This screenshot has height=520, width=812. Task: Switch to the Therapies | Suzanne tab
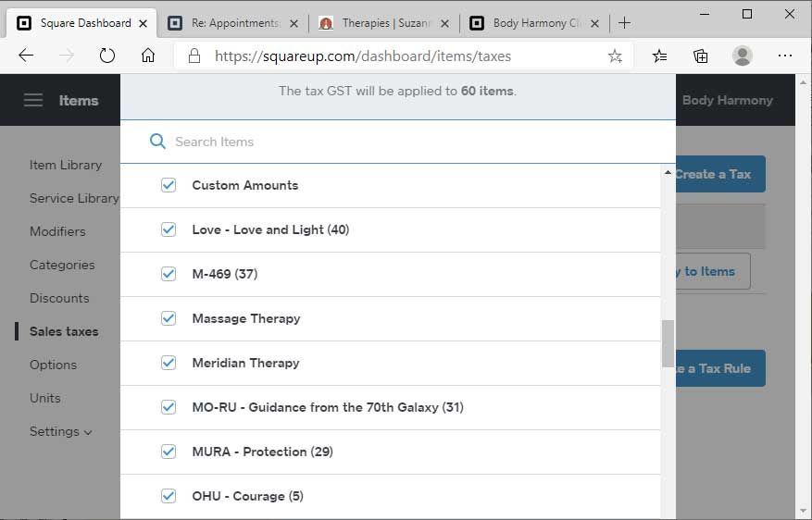tap(383, 23)
